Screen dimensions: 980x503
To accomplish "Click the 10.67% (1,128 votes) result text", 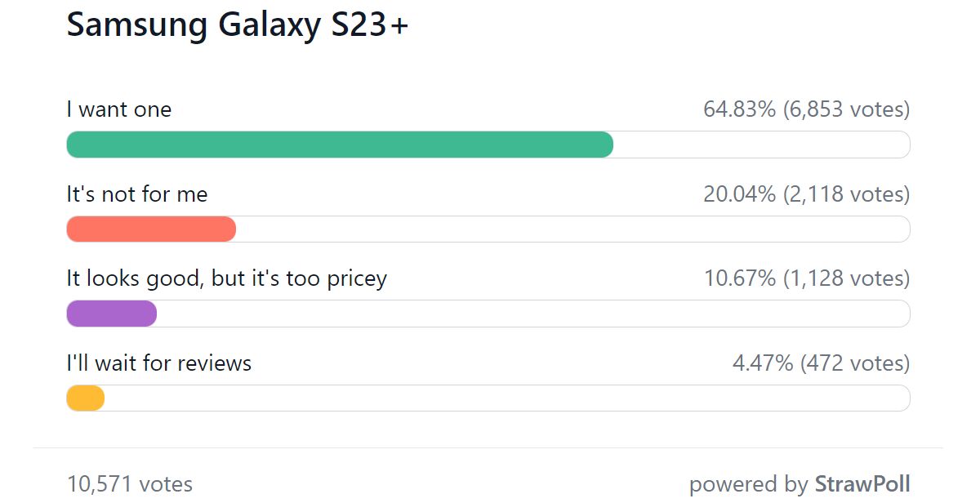I will click(807, 278).
